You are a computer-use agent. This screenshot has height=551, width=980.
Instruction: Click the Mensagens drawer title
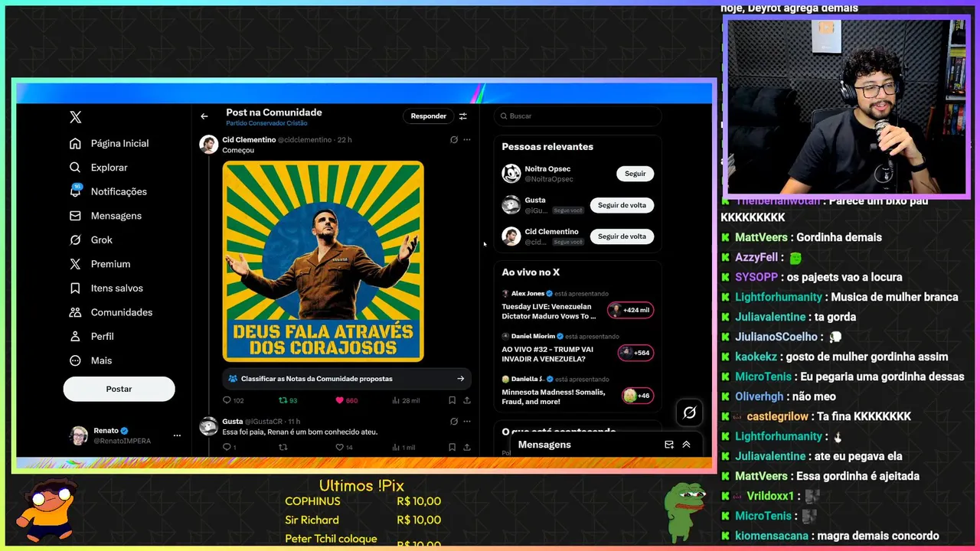pyautogui.click(x=544, y=445)
